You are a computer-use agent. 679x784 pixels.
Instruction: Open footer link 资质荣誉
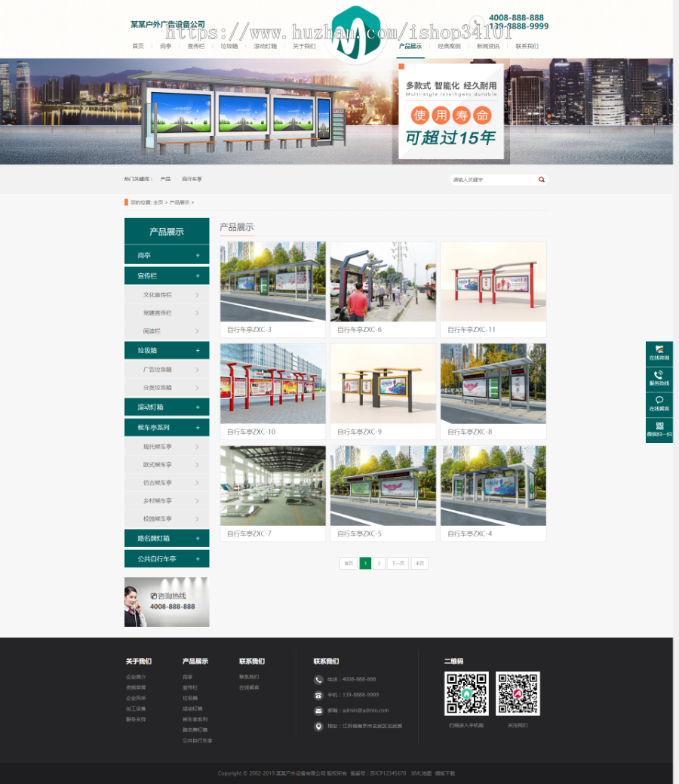[136, 687]
